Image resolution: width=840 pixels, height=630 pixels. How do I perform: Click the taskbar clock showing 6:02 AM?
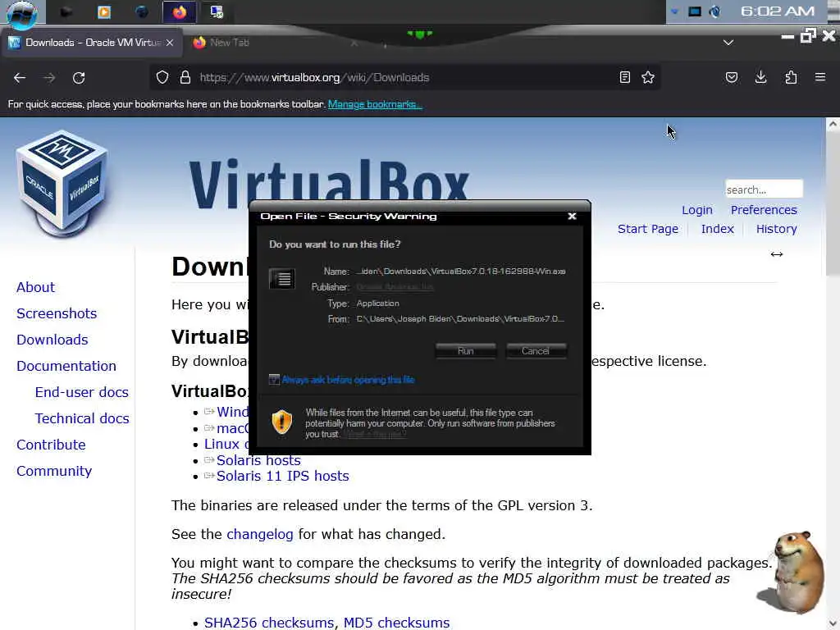click(778, 11)
